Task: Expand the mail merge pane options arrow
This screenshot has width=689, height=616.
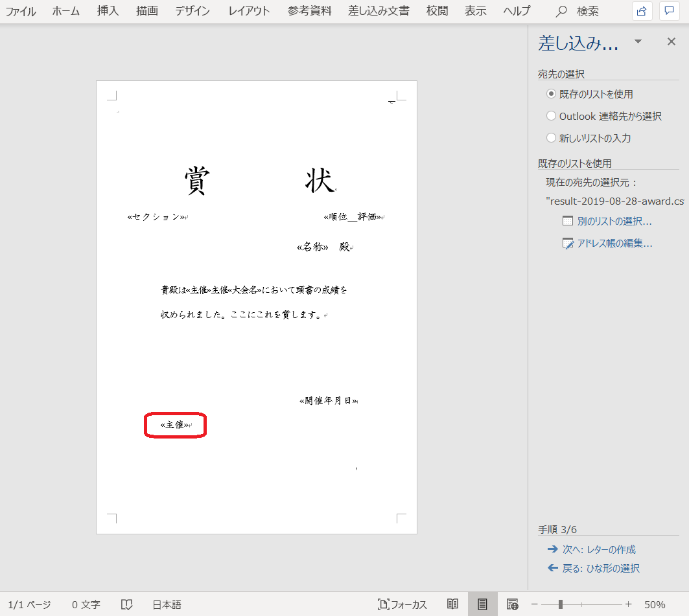Action: click(x=638, y=42)
